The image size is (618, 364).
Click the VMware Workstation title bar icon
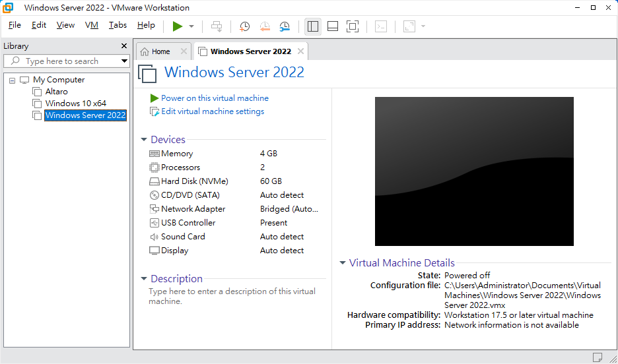click(7, 7)
